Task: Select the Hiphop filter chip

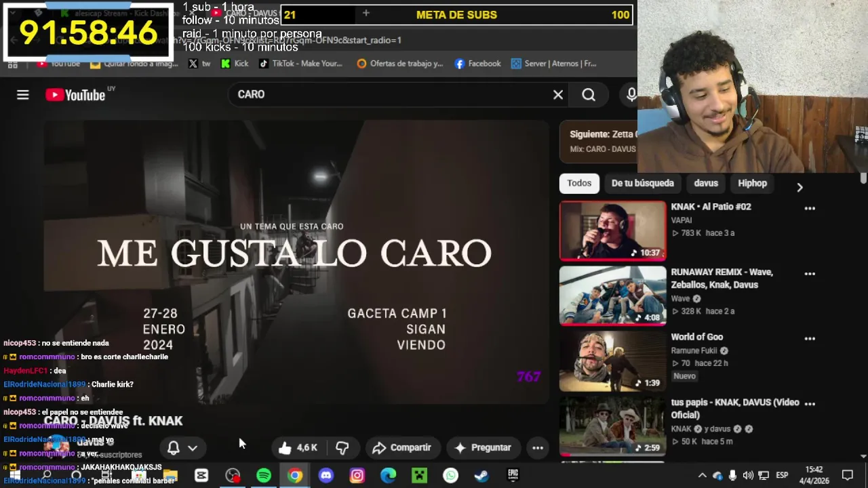Action: (x=752, y=183)
